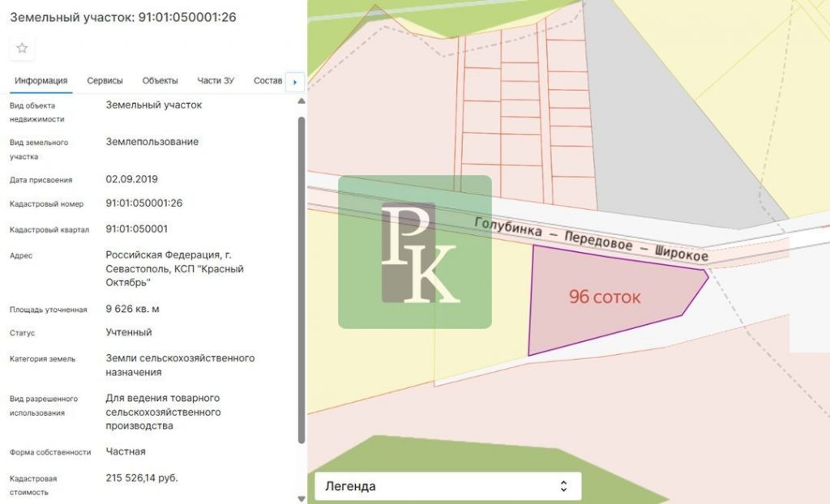
Task: Select the highlighted 96 соток parcel
Action: tap(604, 297)
